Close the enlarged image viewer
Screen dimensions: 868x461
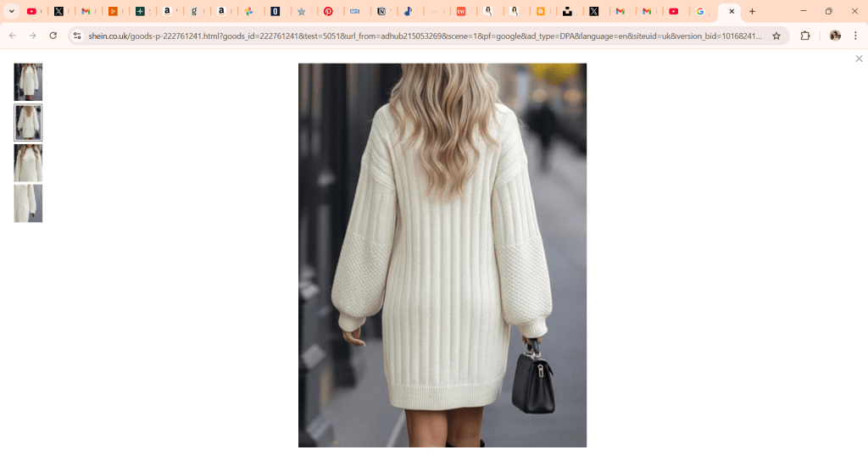[x=859, y=58]
